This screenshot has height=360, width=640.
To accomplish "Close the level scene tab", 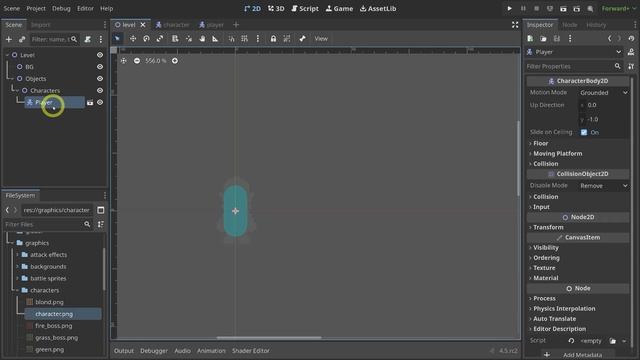I will tap(143, 25).
